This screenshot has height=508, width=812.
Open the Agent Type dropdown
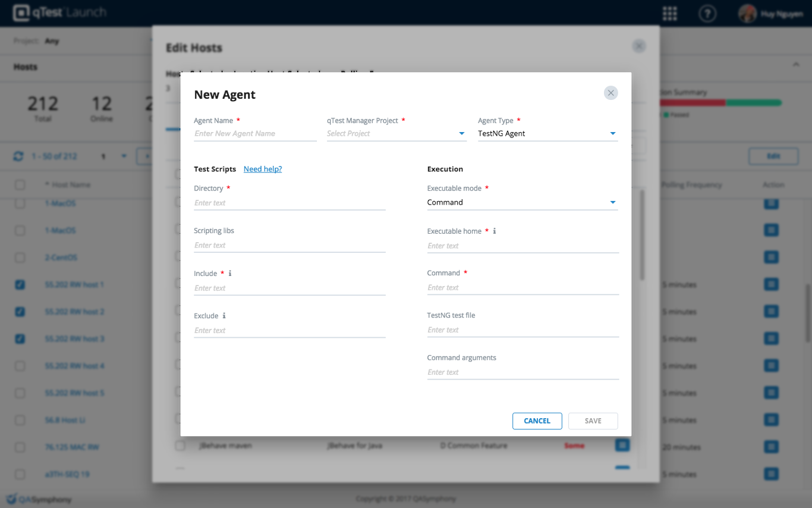tap(547, 134)
